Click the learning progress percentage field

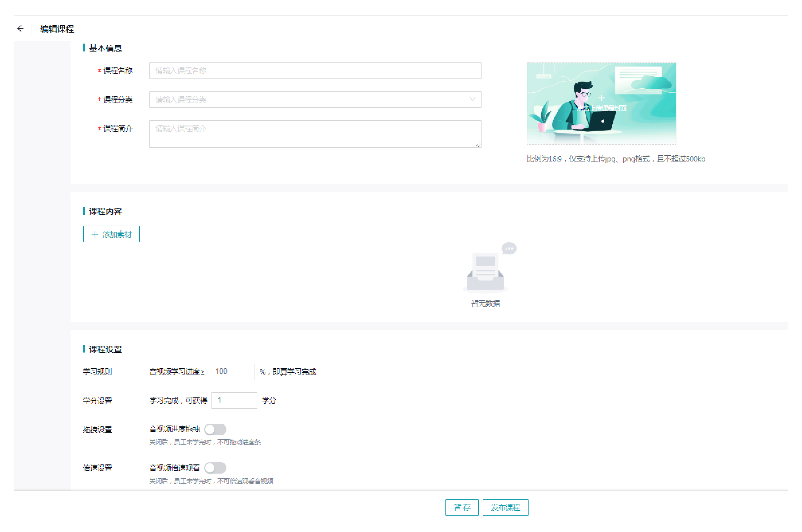click(232, 372)
